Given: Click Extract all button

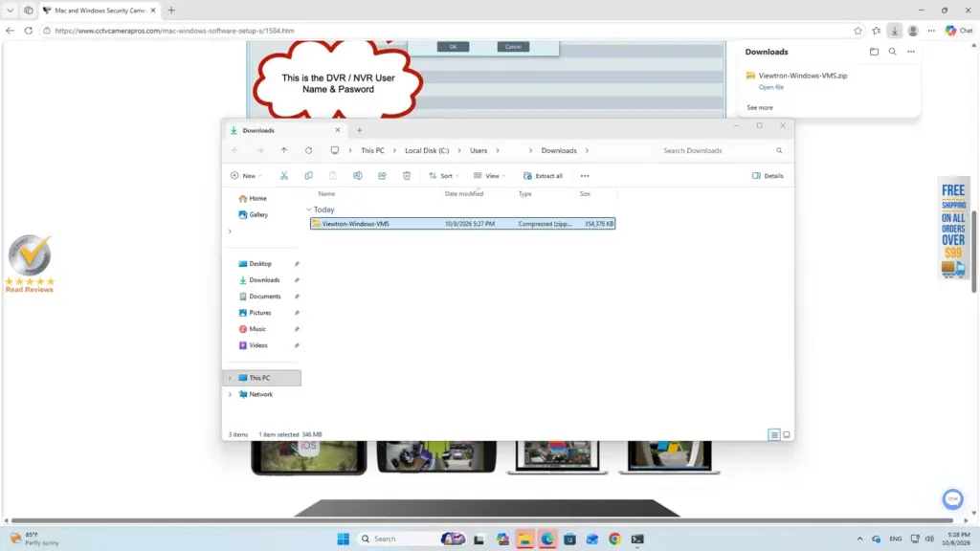Looking at the screenshot, I should coord(544,176).
